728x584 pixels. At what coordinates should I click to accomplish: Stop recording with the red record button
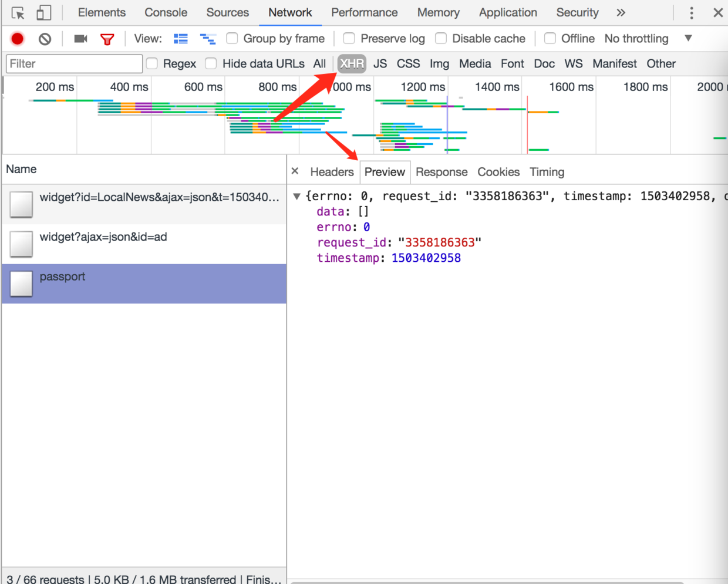pyautogui.click(x=18, y=39)
